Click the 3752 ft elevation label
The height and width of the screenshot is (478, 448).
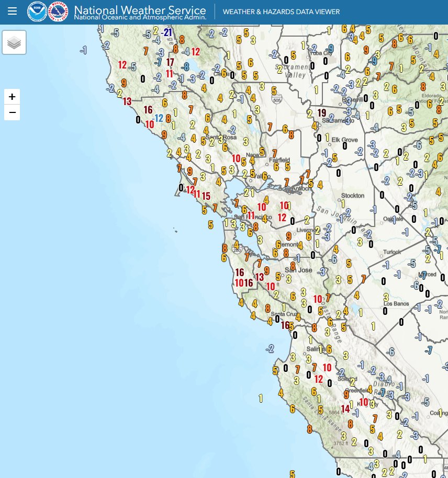341,443
